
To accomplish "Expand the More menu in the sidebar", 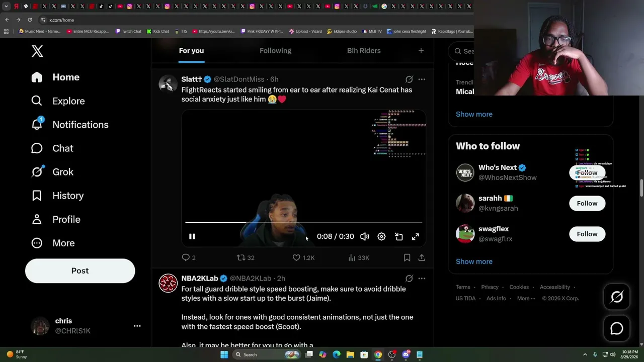I will coord(52,243).
